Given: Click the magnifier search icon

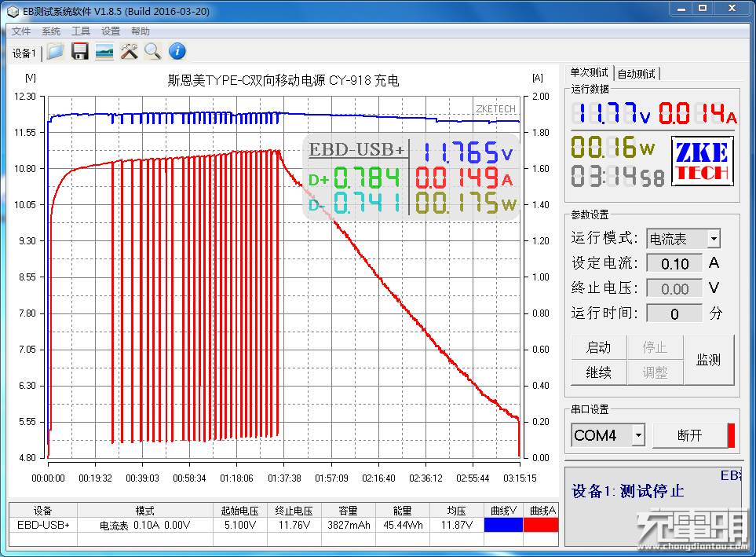Looking at the screenshot, I should point(153,51).
